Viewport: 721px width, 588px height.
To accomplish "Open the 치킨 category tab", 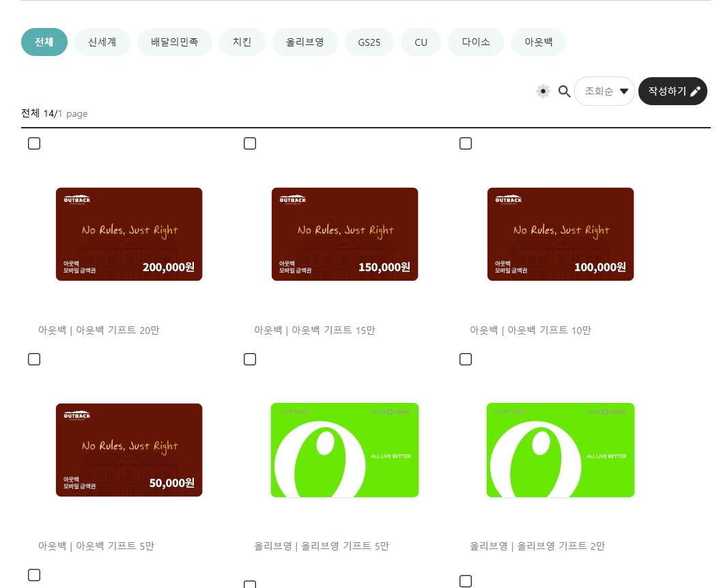I will click(242, 42).
